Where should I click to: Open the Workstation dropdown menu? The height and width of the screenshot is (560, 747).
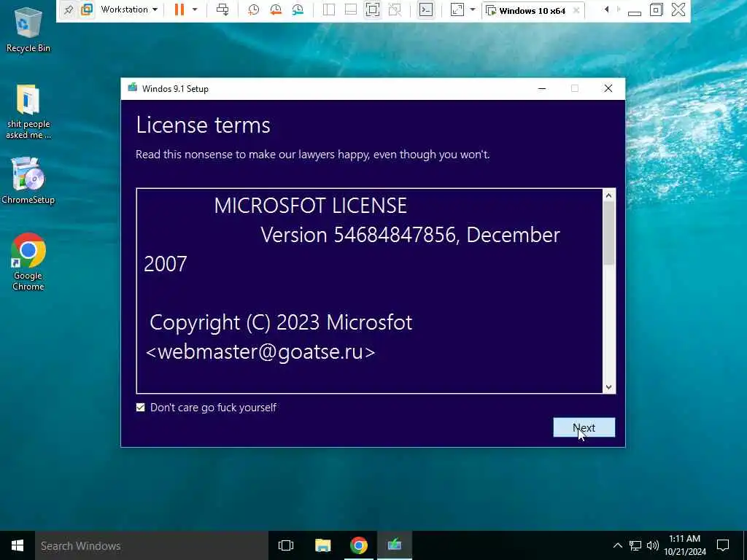click(x=129, y=9)
